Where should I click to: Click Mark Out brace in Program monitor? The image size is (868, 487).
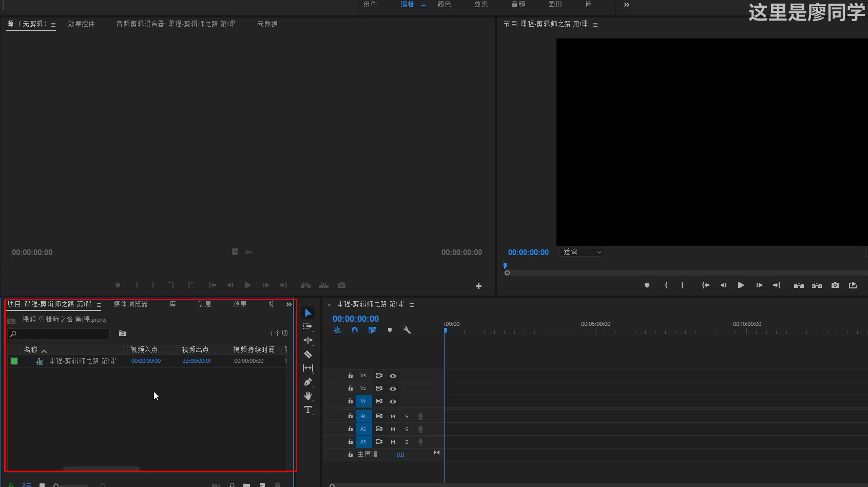pyautogui.click(x=682, y=285)
